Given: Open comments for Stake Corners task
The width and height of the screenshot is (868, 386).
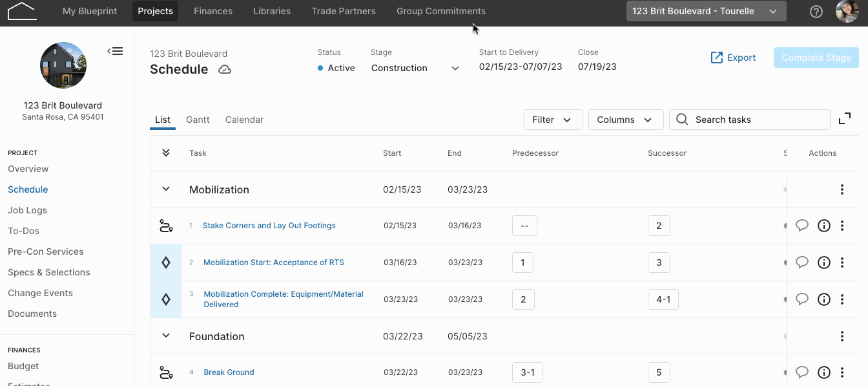Looking at the screenshot, I should point(802,226).
